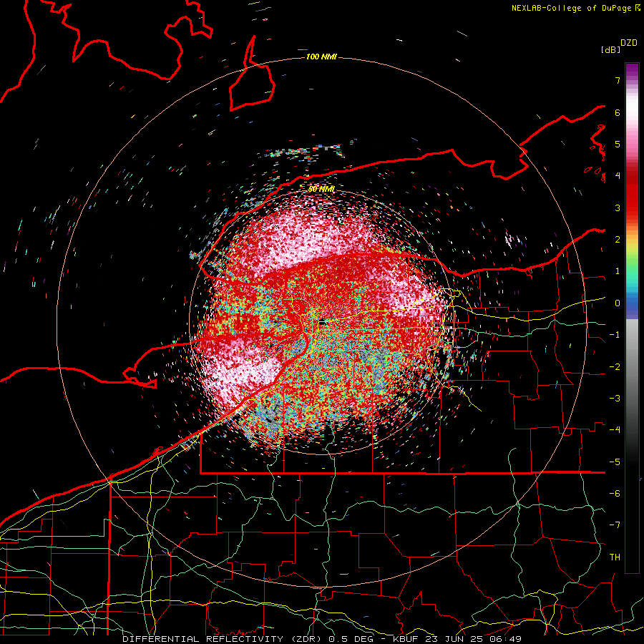The height and width of the screenshot is (644, 644).
Task: Select the 100 NMI range ring label
Action: click(x=321, y=57)
